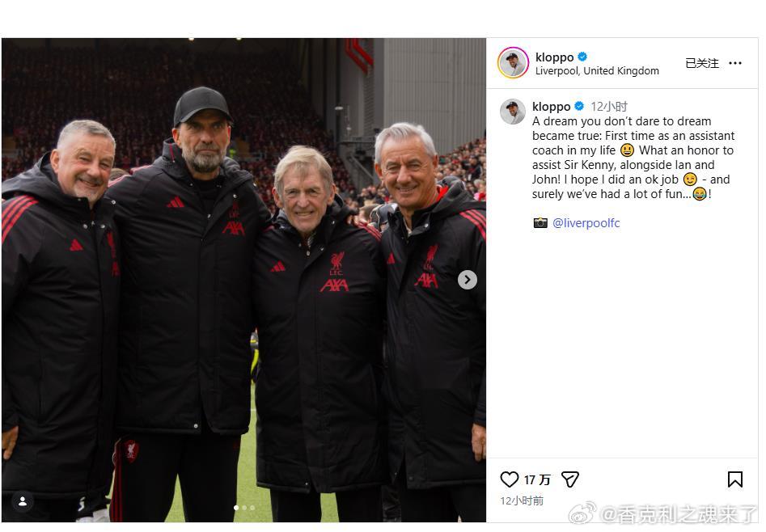Jump to third carousel dot indicator
The width and height of the screenshot is (766, 532).
pyautogui.click(x=252, y=508)
